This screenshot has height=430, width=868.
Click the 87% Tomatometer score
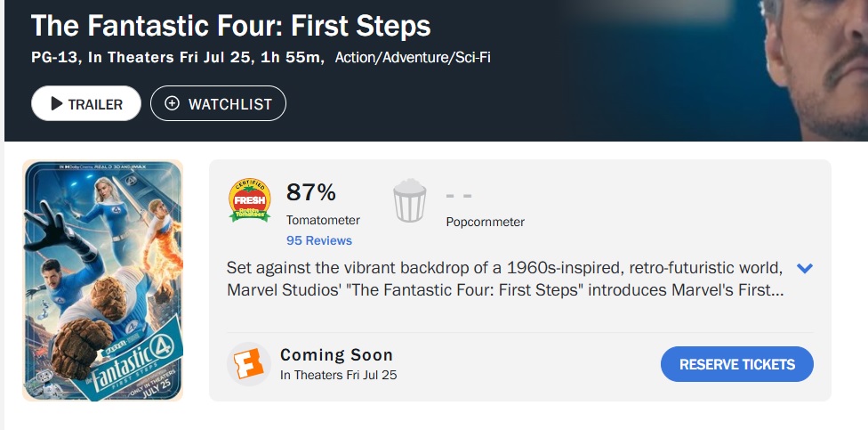coord(311,192)
